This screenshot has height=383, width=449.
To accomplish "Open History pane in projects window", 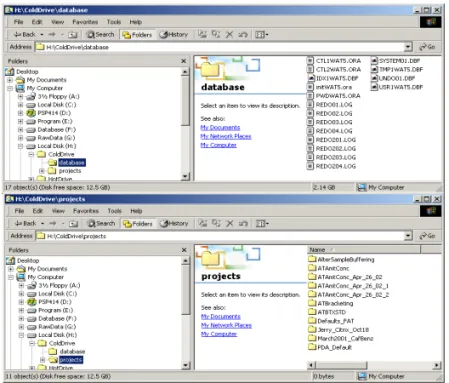I will pyautogui.click(x=174, y=223).
